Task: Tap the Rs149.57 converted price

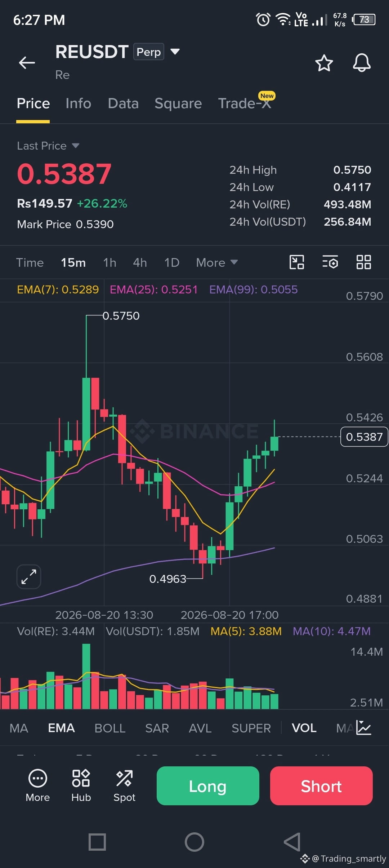Action: click(45, 203)
